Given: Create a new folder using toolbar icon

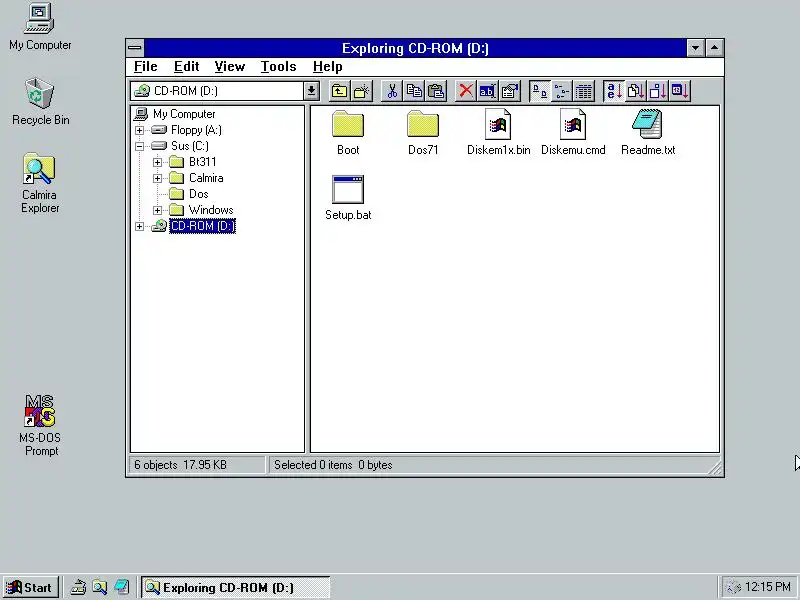Looking at the screenshot, I should tap(361, 91).
